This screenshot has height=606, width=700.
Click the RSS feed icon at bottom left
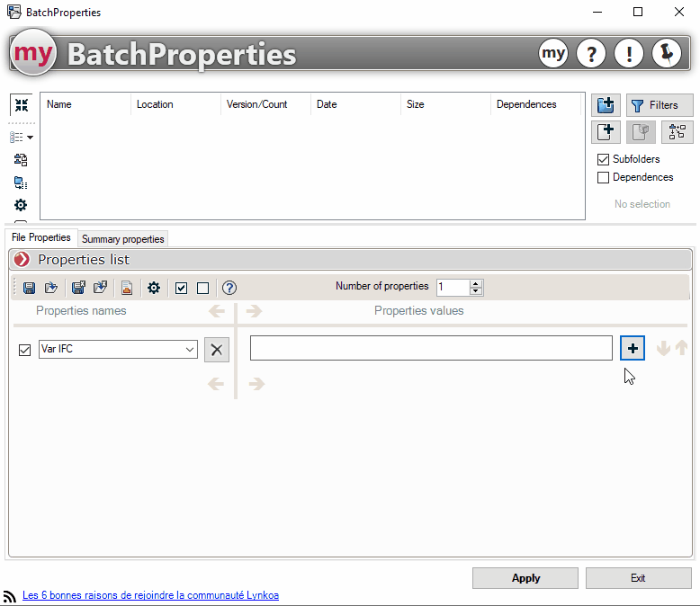pos(9,596)
